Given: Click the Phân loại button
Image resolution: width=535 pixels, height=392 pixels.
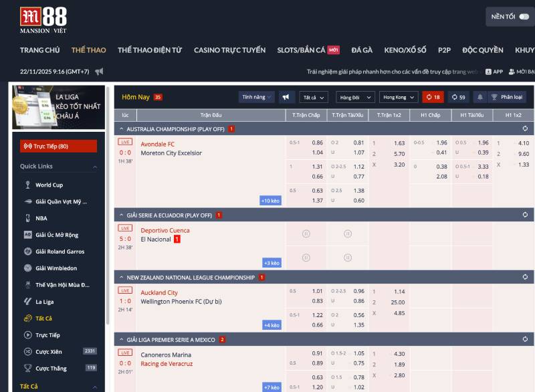Looking at the screenshot, I should tap(507, 97).
